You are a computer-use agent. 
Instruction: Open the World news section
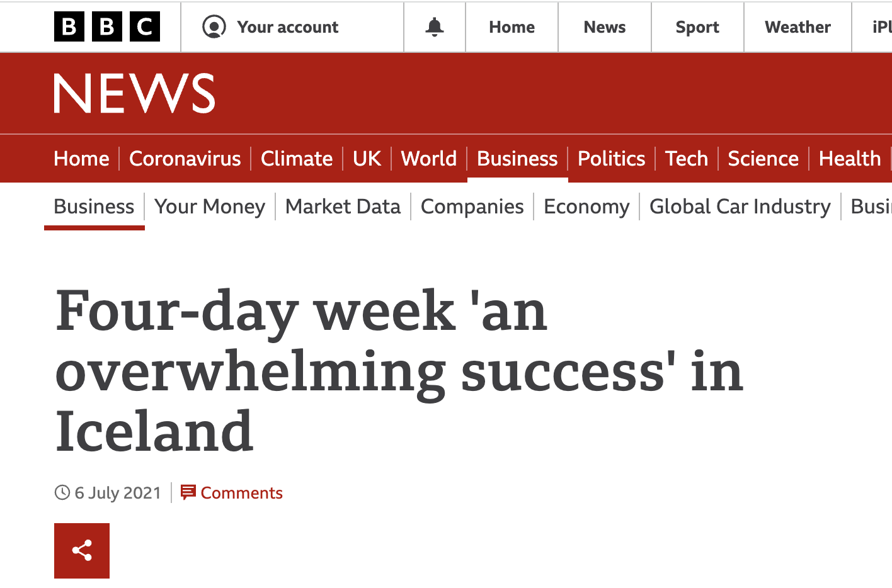coord(429,159)
